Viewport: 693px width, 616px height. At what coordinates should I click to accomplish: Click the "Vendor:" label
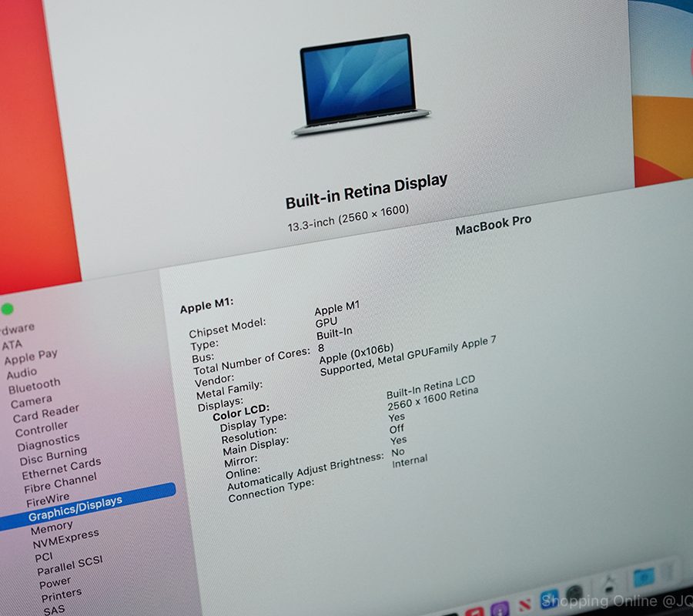click(x=214, y=380)
